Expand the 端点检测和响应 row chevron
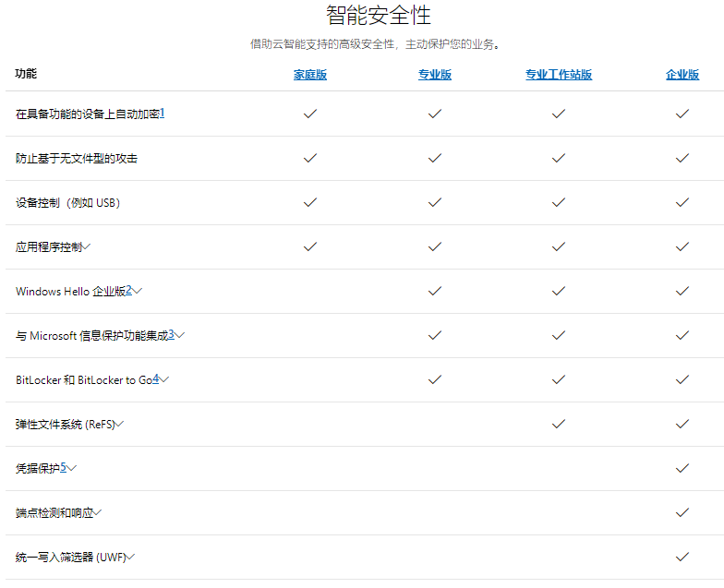This screenshot has width=724, height=588. point(97,512)
